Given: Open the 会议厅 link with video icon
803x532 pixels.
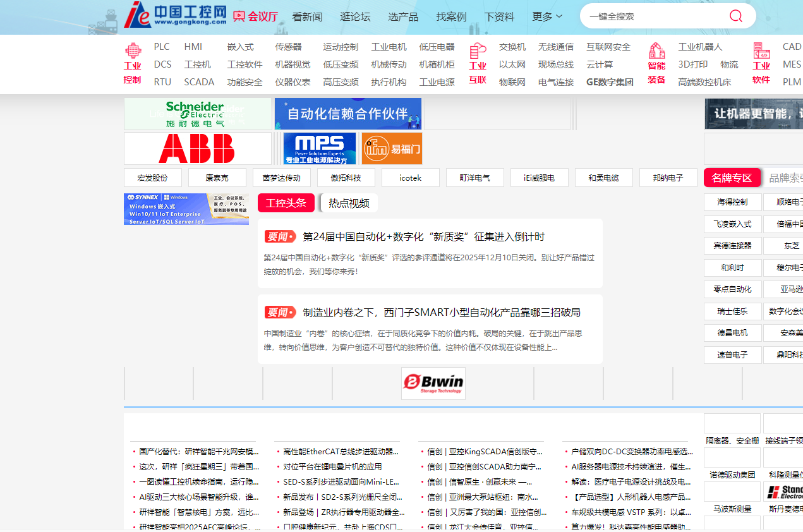Looking at the screenshot, I should [x=255, y=16].
